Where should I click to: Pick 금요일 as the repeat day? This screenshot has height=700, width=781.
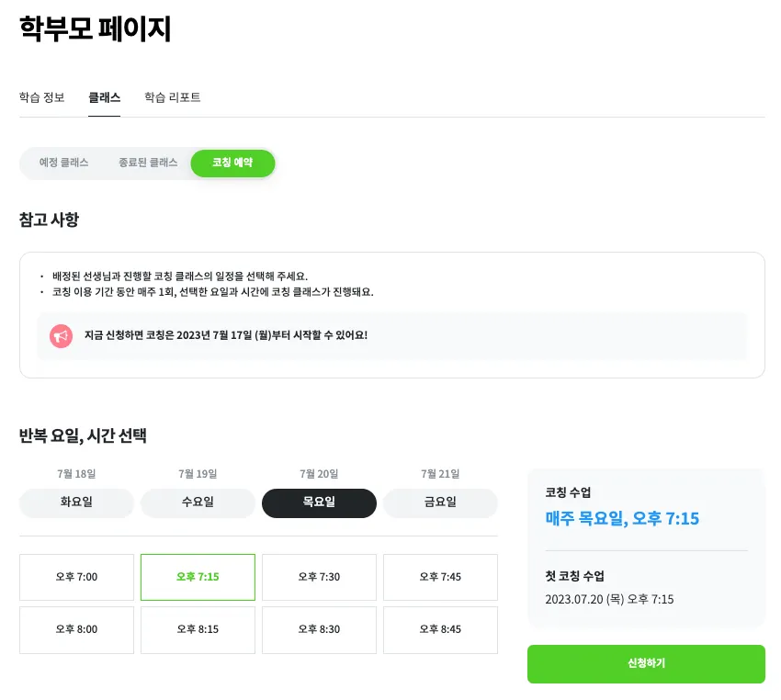pyautogui.click(x=440, y=502)
